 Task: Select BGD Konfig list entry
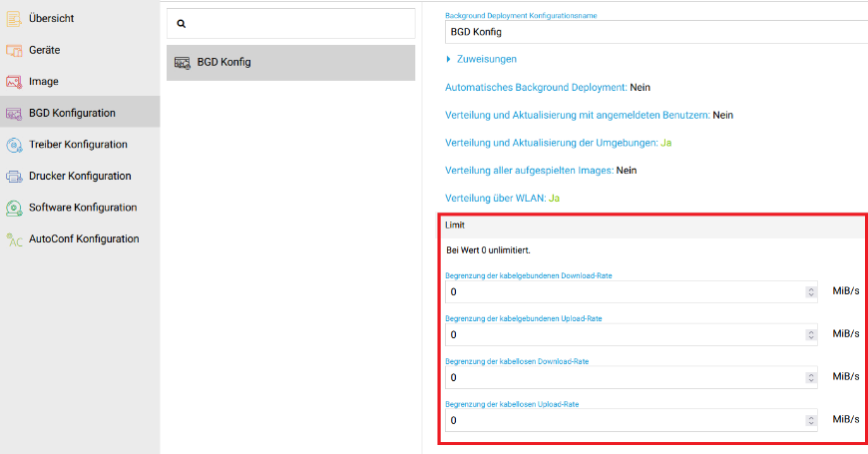pos(290,63)
